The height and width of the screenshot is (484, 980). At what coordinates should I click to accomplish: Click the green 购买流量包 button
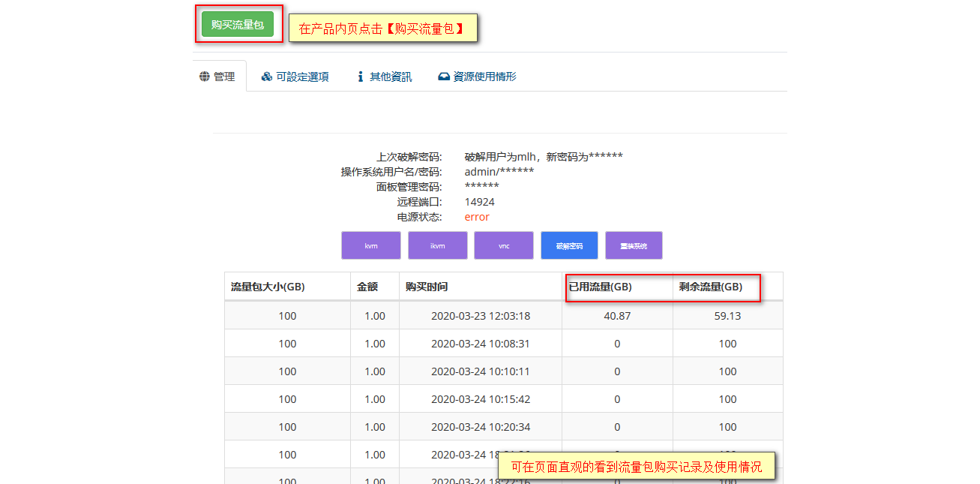[x=238, y=25]
